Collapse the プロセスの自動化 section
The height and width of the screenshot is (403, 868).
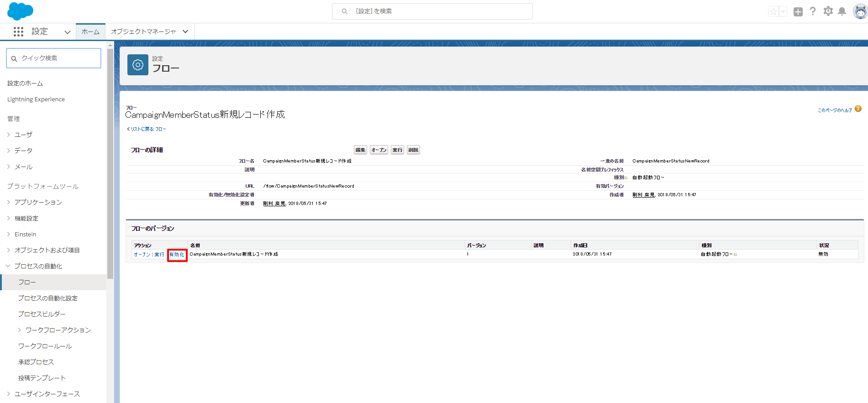tap(8, 266)
